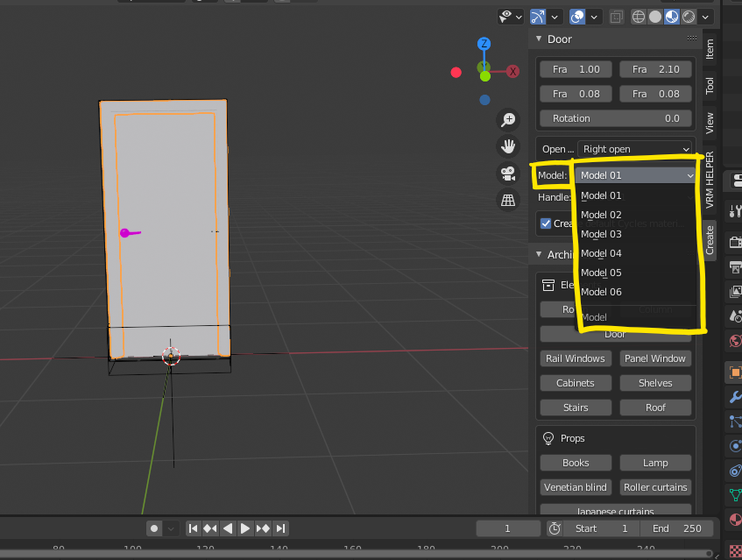742x560 pixels.
Task: Toggle X-ray mode
Action: pos(616,17)
